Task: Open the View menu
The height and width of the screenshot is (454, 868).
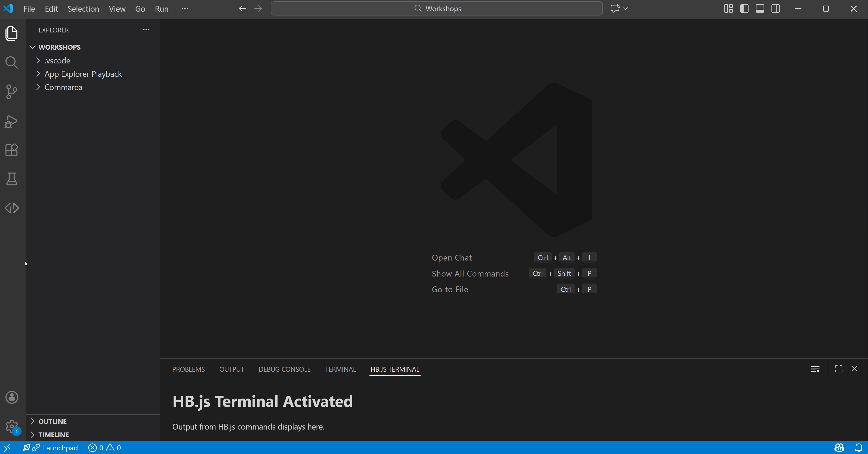Action: (x=117, y=8)
